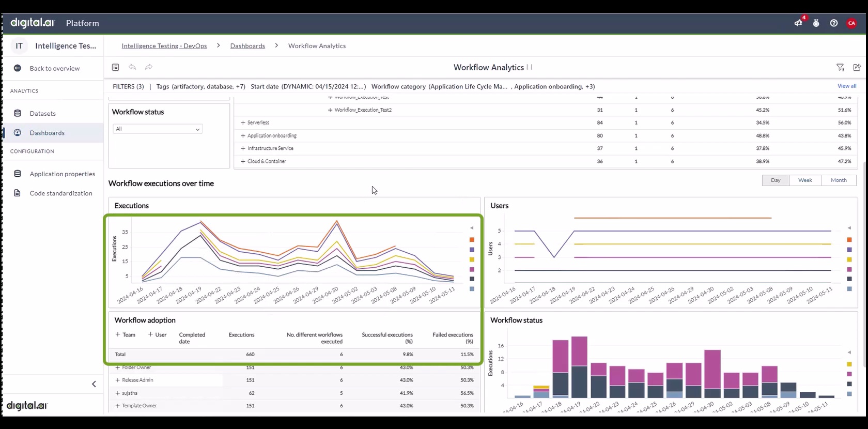Click the Tags filter summary
The width and height of the screenshot is (868, 429).
click(200, 86)
